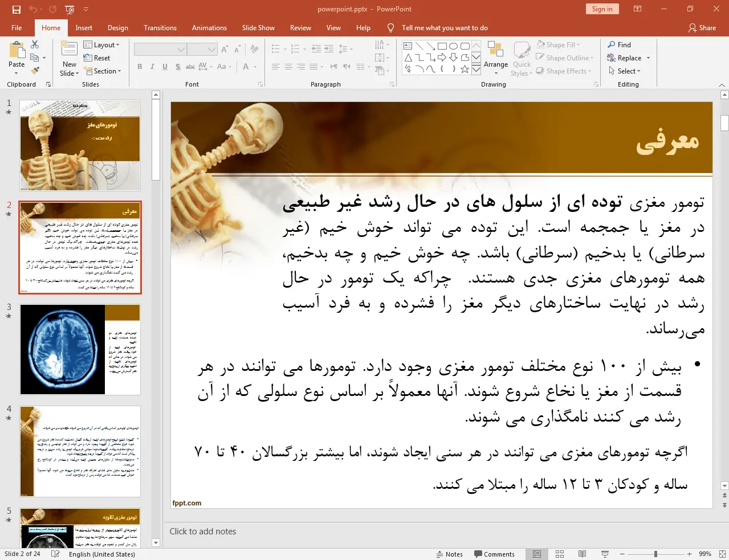729x560 pixels.
Task: Toggle center text alignment
Action: click(x=288, y=67)
